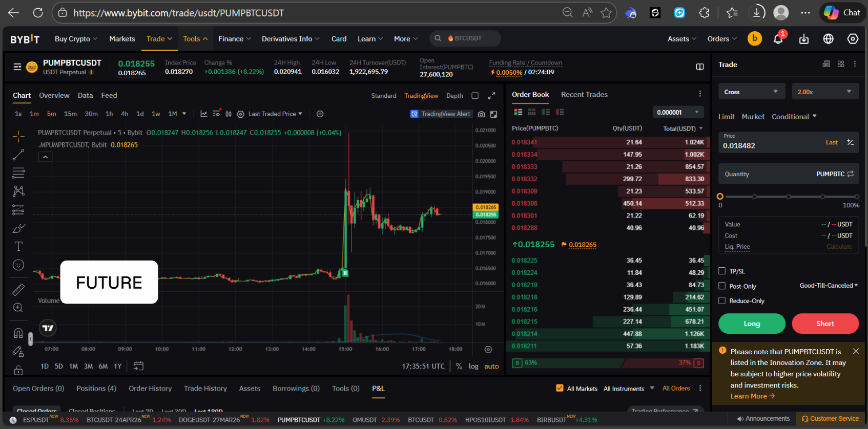Enable the Post-Only checkbox
Screen dimensions: 868x429
tap(722, 286)
